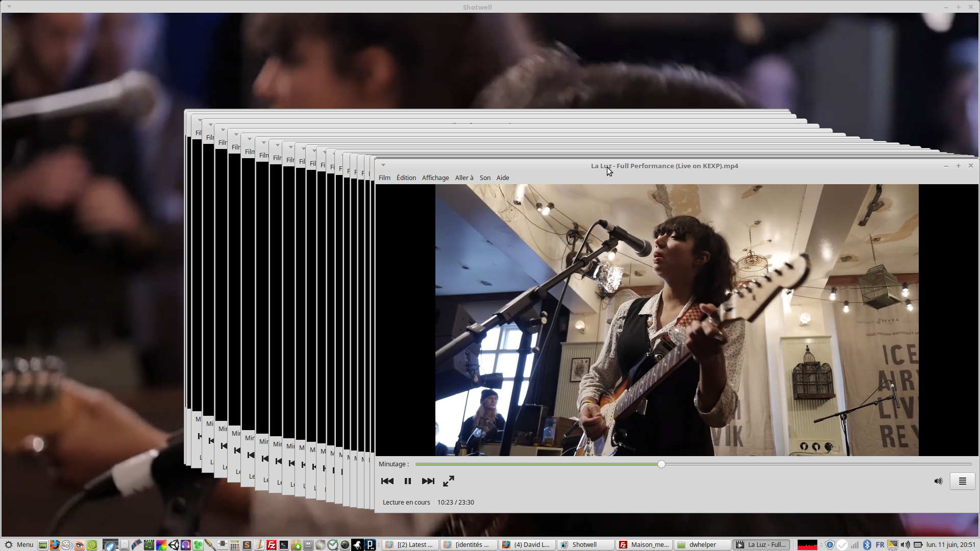The width and height of the screenshot is (980, 551).
Task: Pause the playing video
Action: (407, 481)
